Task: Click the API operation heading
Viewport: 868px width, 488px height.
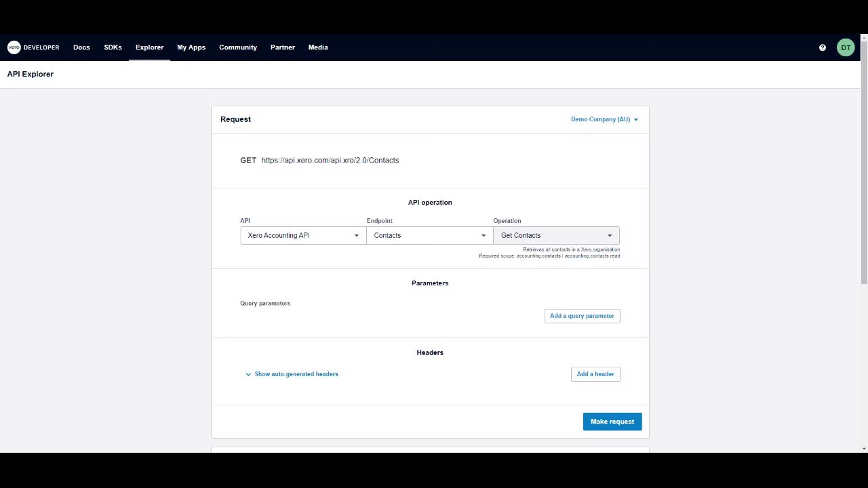Action: [x=430, y=203]
